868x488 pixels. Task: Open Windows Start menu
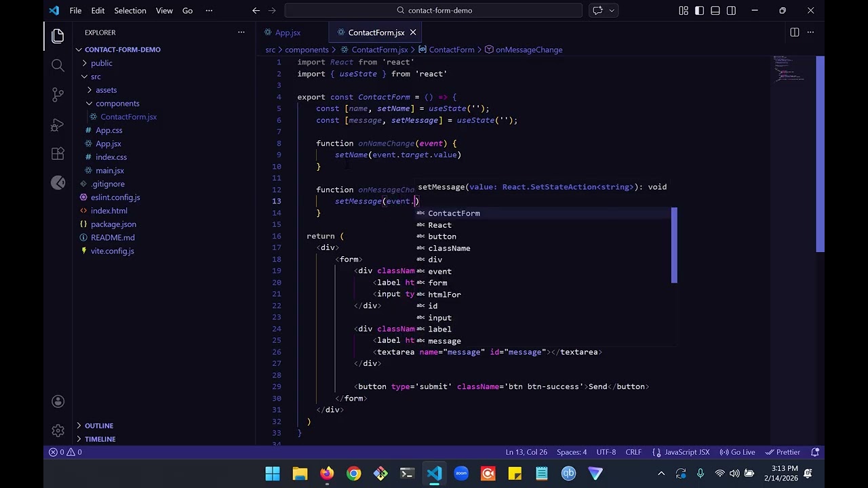click(273, 474)
